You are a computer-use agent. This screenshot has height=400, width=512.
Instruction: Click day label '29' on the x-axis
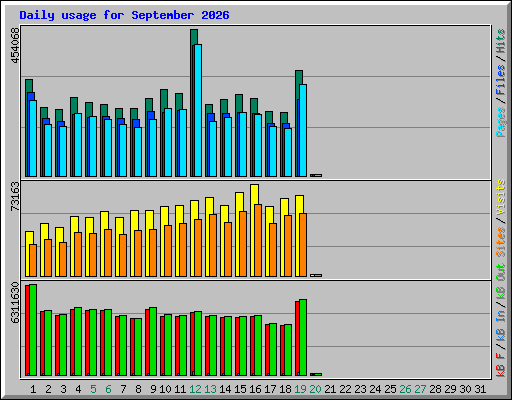pyautogui.click(x=450, y=389)
